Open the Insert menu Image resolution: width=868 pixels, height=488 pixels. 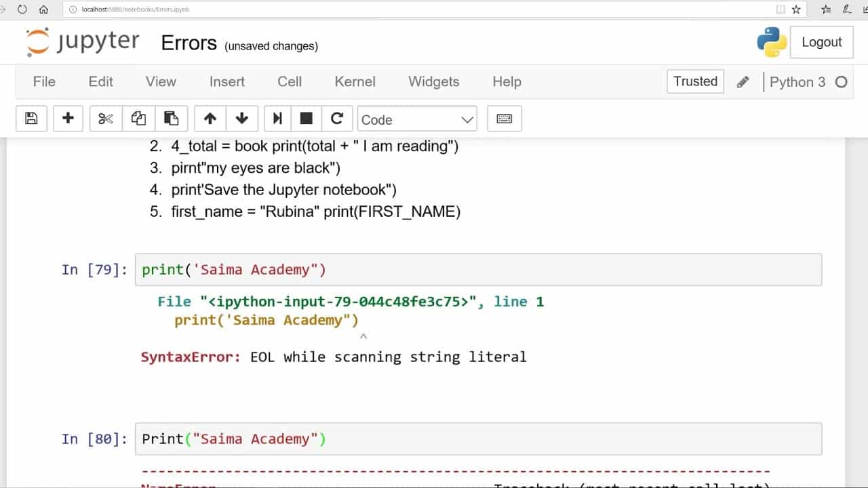[x=226, y=81]
